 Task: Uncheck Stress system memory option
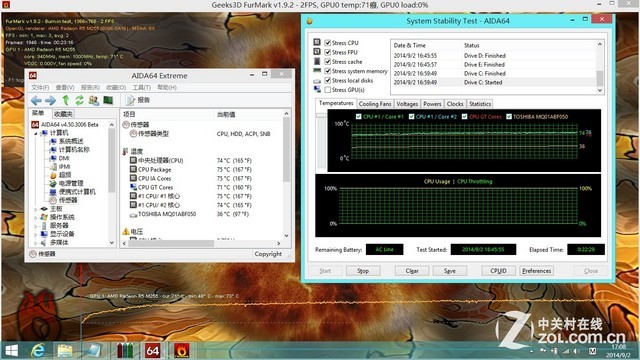[x=327, y=71]
